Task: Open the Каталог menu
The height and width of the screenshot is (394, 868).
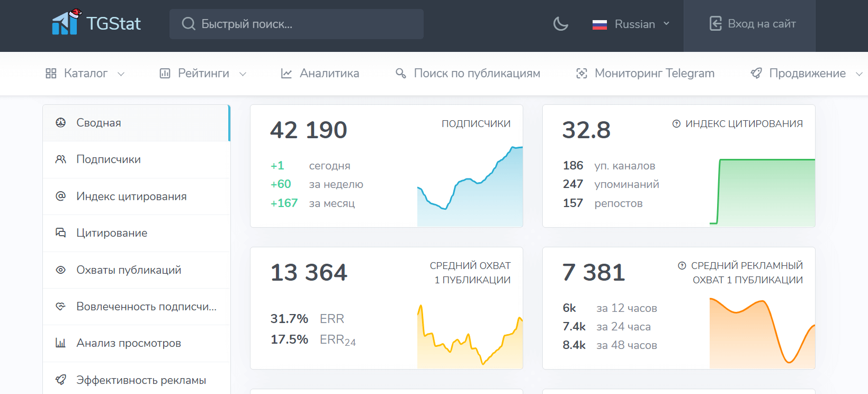Action: pos(85,74)
